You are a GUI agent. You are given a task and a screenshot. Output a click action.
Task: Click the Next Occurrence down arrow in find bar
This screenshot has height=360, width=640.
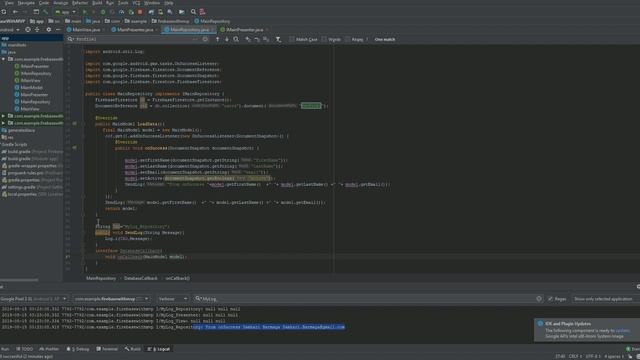(x=227, y=39)
